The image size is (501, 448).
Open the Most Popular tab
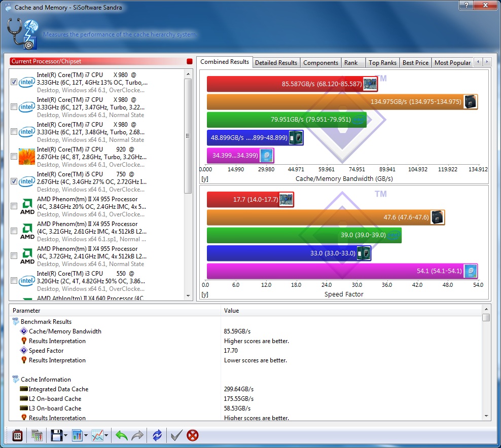[x=452, y=62]
